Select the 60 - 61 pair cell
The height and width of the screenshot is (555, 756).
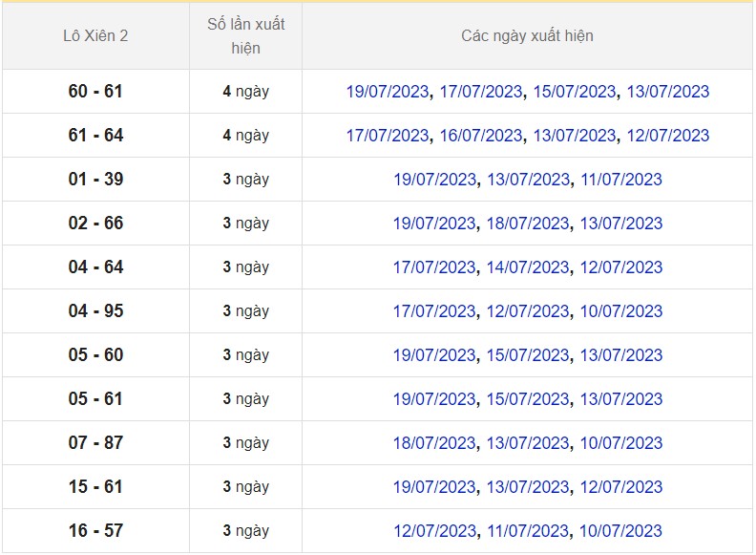(x=95, y=92)
